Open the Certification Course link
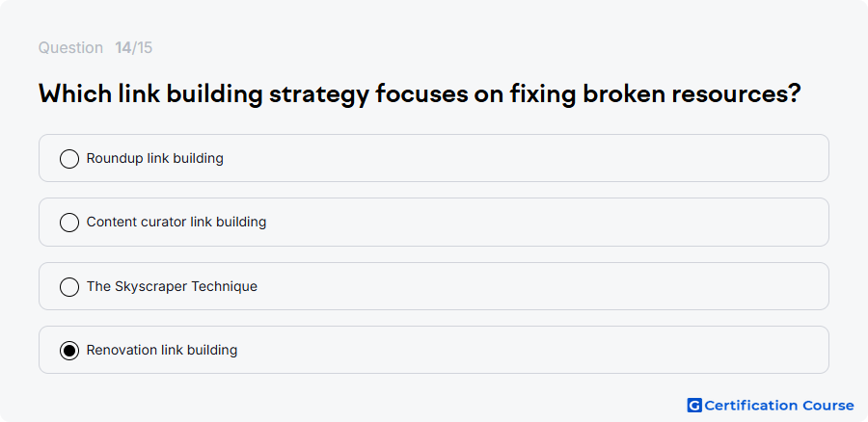The width and height of the screenshot is (868, 422). tap(779, 406)
